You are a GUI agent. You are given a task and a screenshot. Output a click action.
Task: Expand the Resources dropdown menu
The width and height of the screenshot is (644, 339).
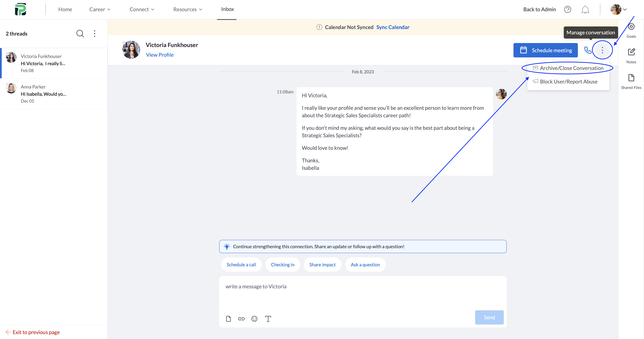[x=187, y=9]
